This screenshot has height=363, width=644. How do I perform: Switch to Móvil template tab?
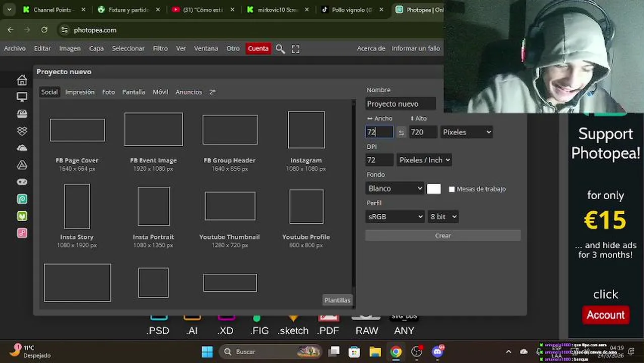[160, 92]
